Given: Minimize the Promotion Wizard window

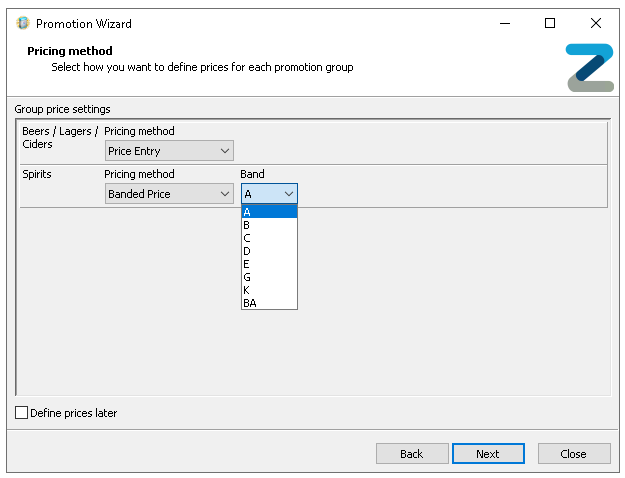Looking at the screenshot, I should tap(503, 23).
